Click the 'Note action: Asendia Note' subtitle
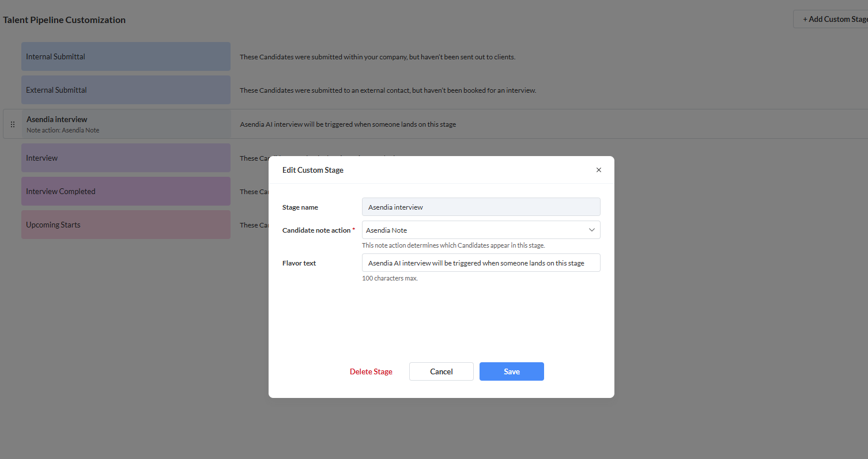The image size is (868, 459). [x=63, y=130]
